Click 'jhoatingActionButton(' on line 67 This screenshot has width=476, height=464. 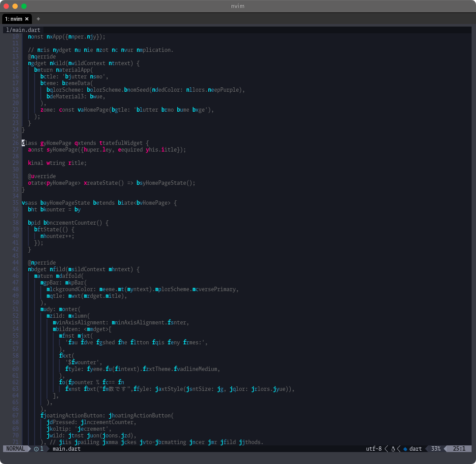point(141,415)
